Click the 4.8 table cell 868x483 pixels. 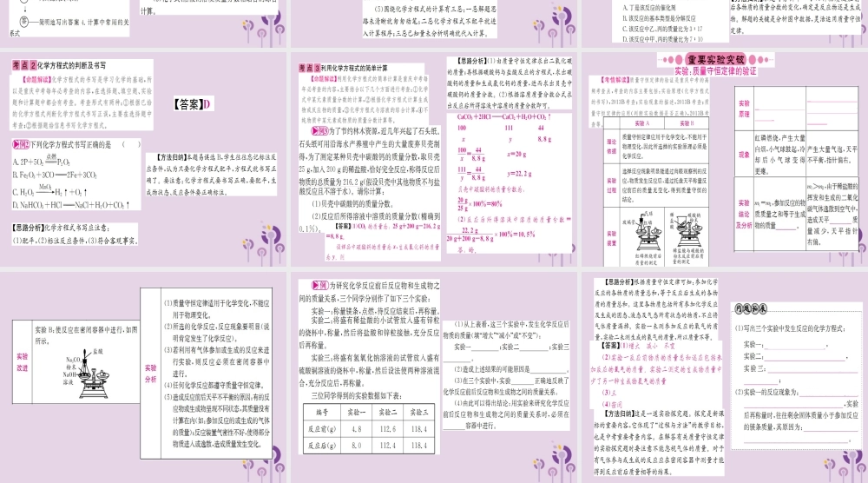(x=357, y=429)
